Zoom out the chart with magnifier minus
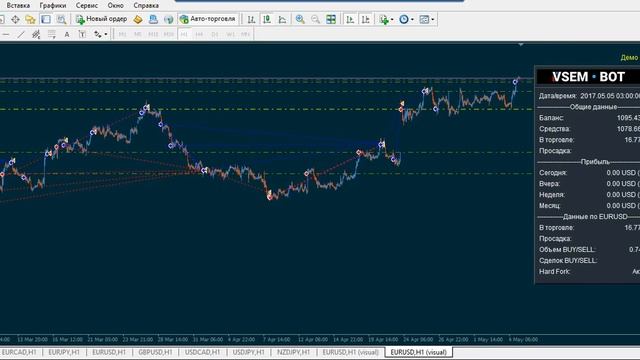This screenshot has width=640, height=360. [316, 19]
